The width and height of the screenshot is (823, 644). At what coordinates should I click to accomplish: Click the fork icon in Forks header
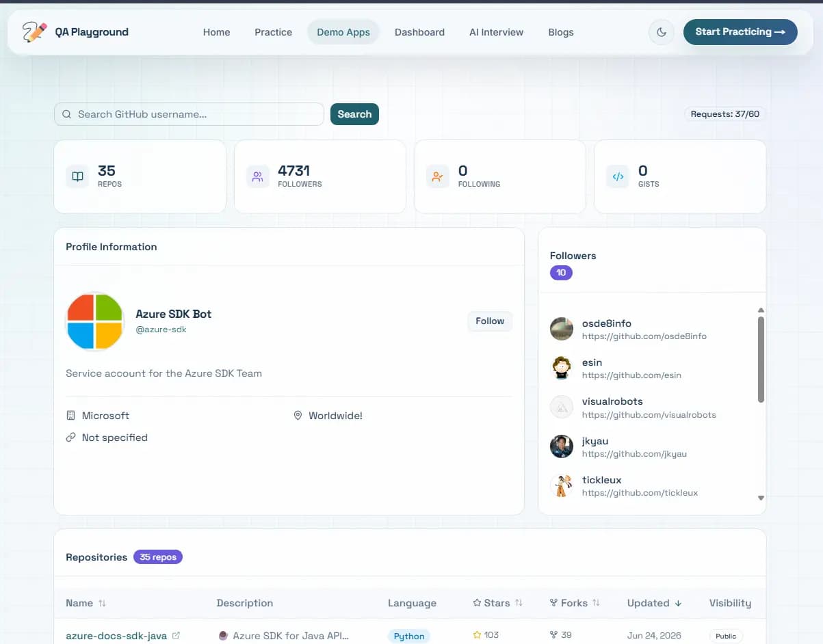pyautogui.click(x=553, y=603)
